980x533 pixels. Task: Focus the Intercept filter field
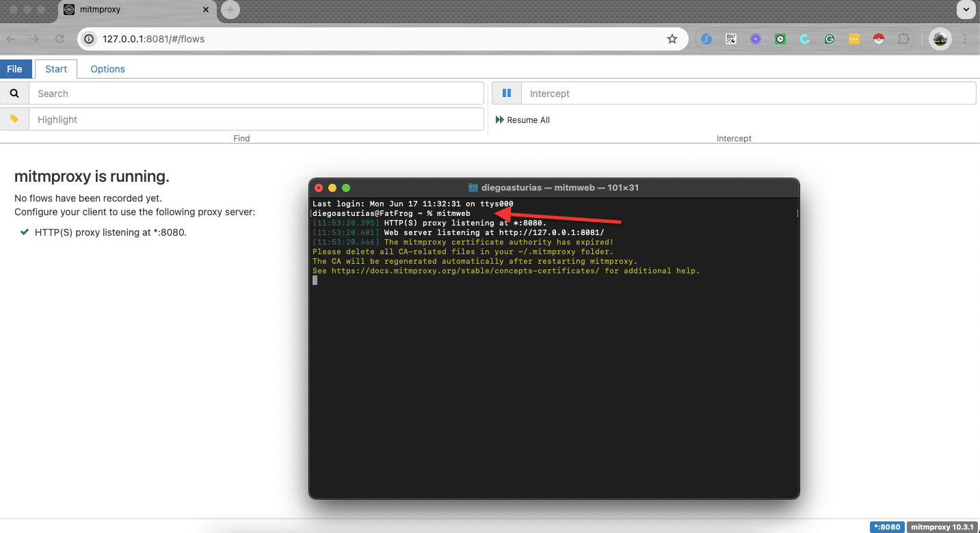748,94
